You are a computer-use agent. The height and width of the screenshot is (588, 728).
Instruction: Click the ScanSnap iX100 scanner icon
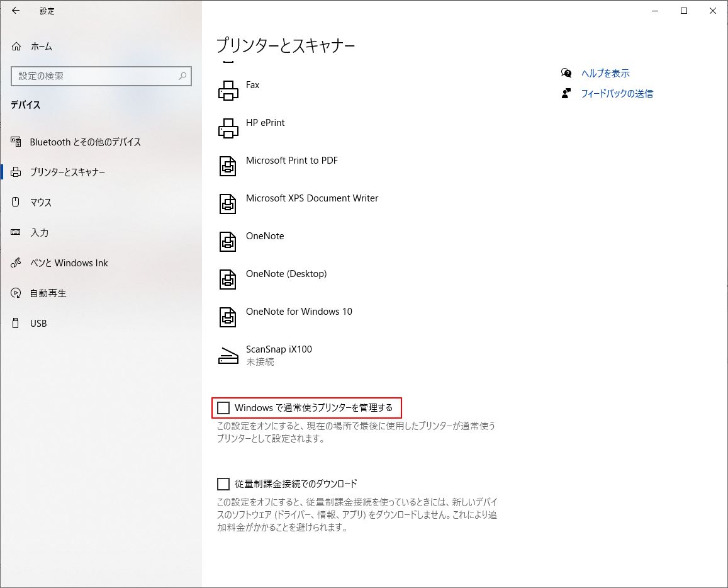point(228,355)
